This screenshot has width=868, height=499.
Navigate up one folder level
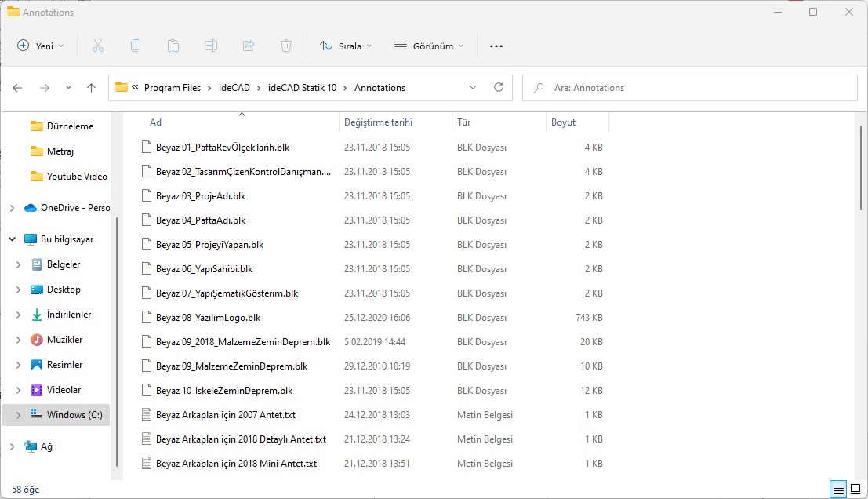(x=91, y=88)
